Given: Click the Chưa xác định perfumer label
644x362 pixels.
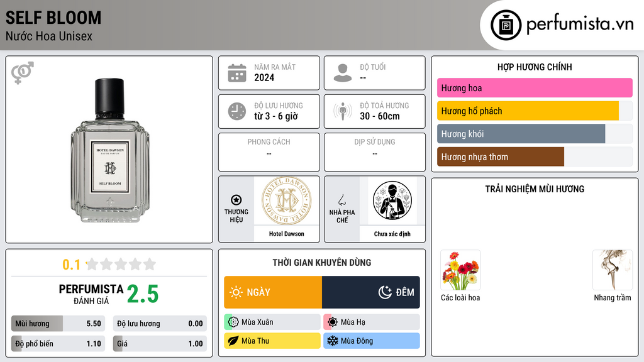Looking at the screenshot, I should tap(392, 234).
